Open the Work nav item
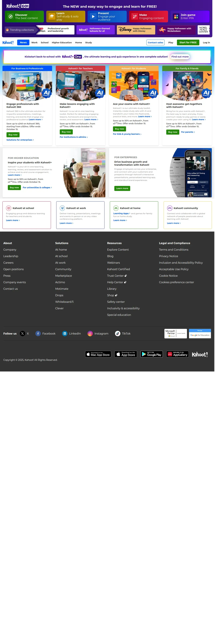Viewport: 215px width, 644px height. click(x=34, y=42)
